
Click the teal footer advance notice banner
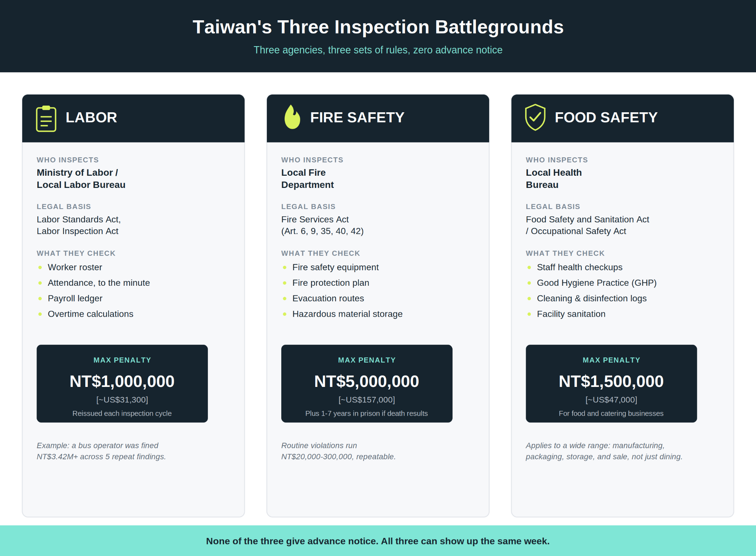click(x=378, y=541)
